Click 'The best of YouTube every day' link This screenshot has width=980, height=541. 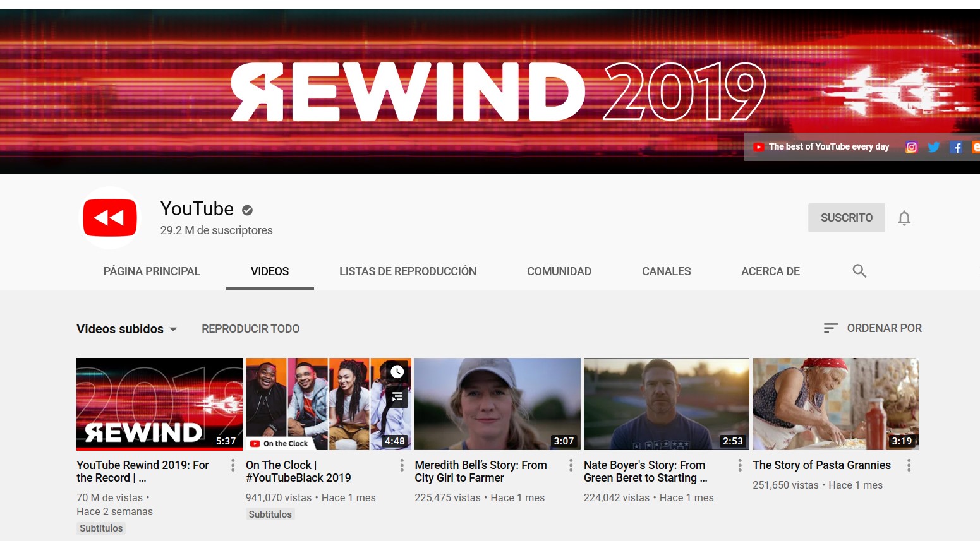click(x=828, y=146)
